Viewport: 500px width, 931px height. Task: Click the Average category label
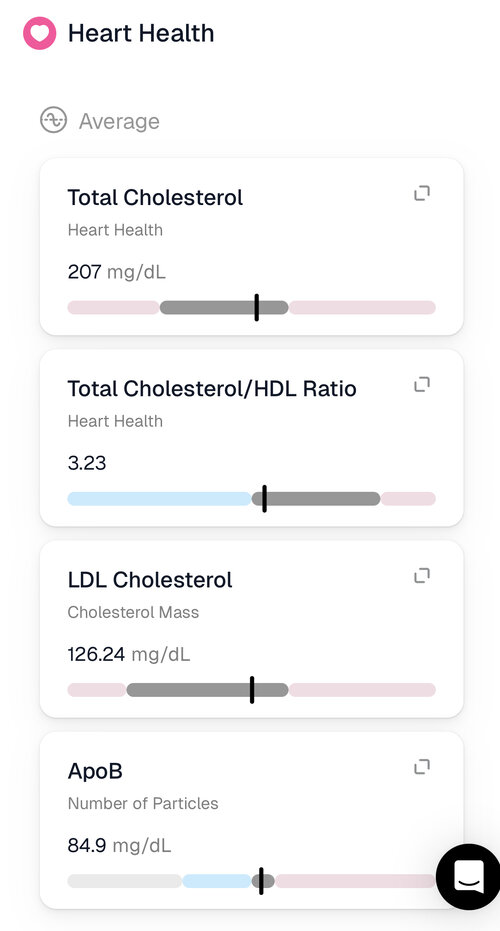click(119, 121)
